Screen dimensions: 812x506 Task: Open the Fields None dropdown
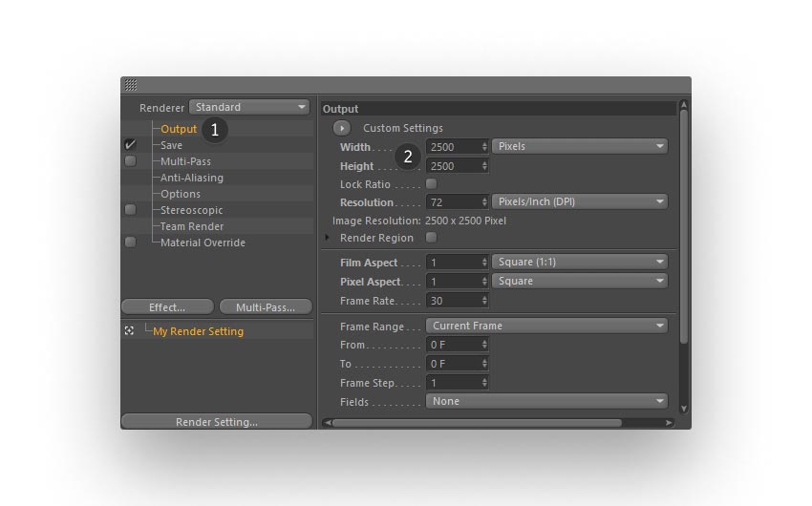point(546,401)
